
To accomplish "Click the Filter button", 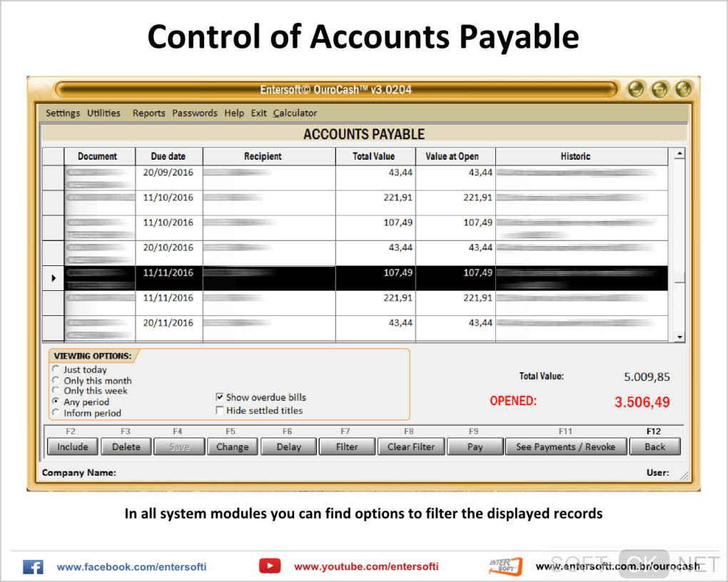I will click(x=347, y=446).
